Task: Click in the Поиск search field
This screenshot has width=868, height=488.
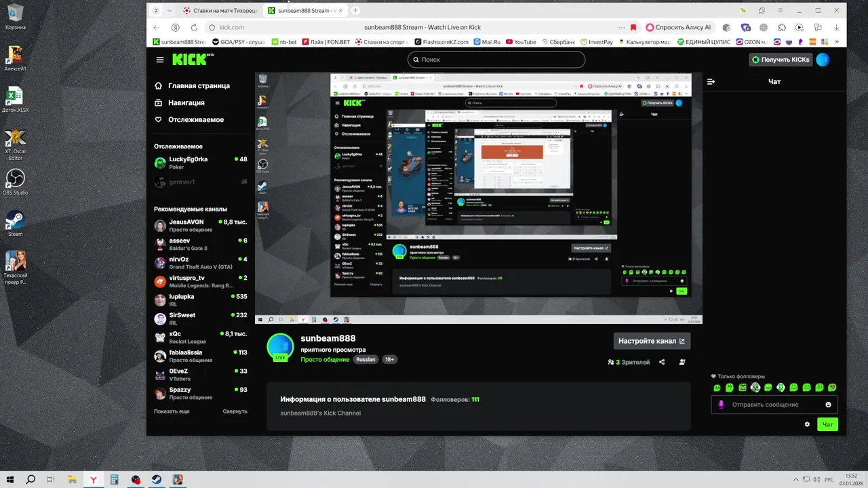Action: click(x=496, y=60)
